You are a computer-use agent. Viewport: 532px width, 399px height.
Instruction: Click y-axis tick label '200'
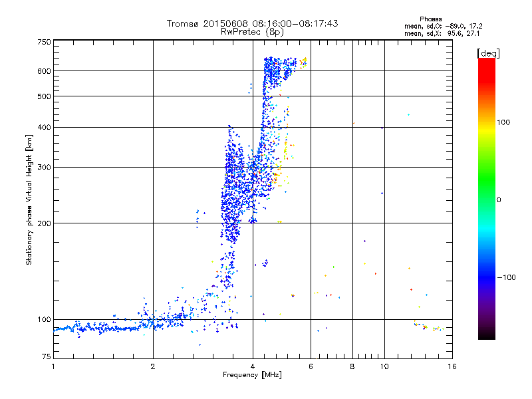click(x=44, y=223)
